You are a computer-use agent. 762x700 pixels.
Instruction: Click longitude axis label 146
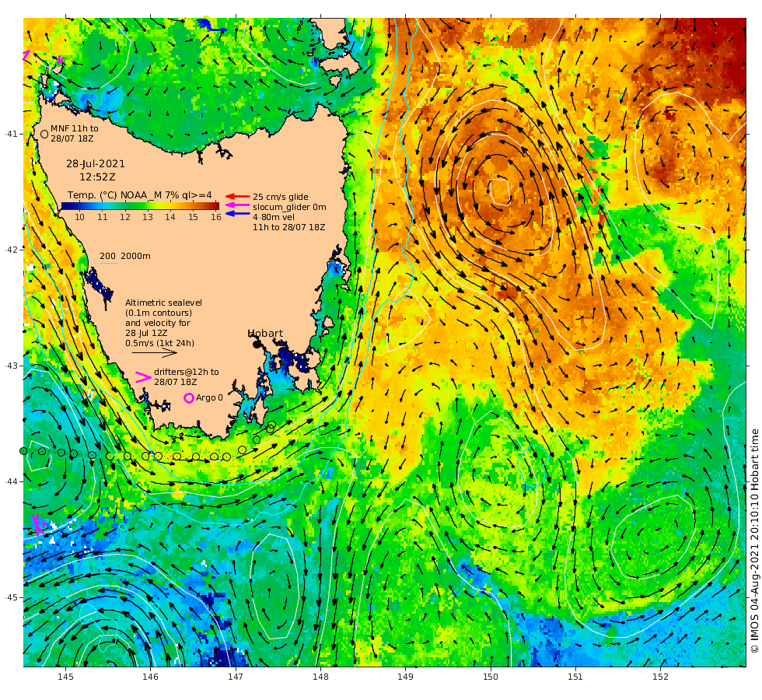tap(151, 677)
